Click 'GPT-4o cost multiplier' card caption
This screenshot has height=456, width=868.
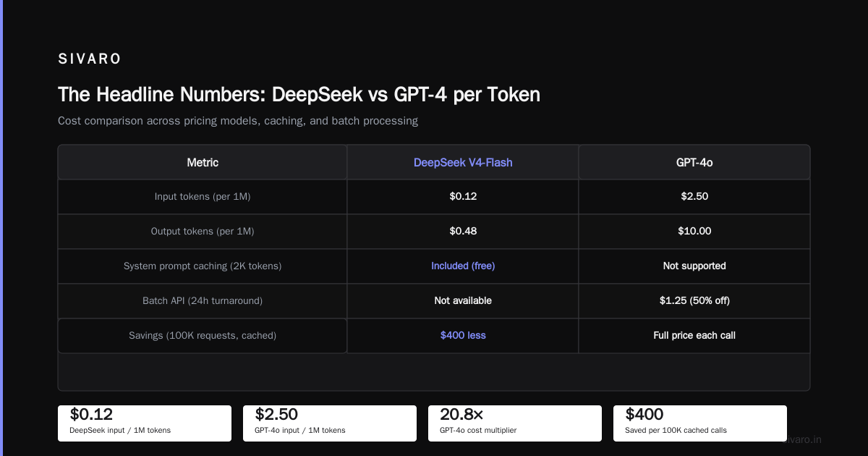478,430
